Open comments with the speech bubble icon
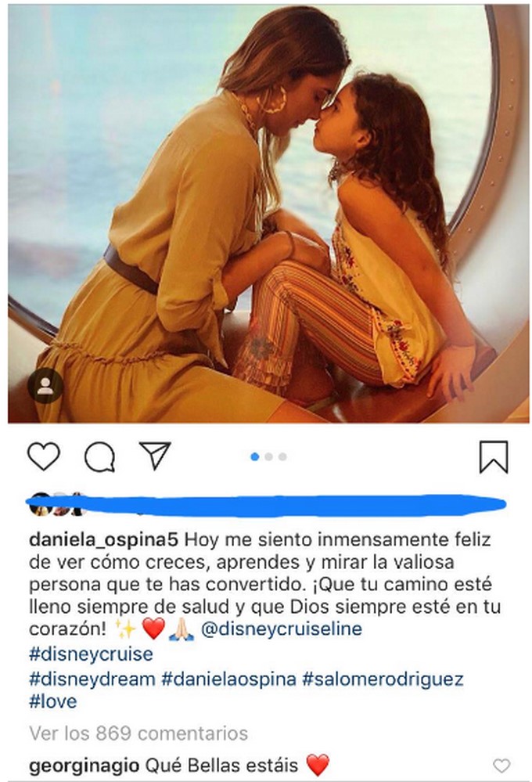 coord(99,456)
